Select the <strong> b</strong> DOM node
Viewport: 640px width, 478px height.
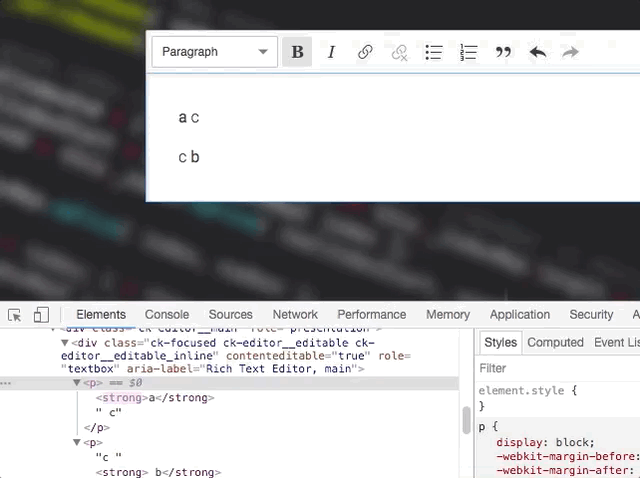(158, 472)
